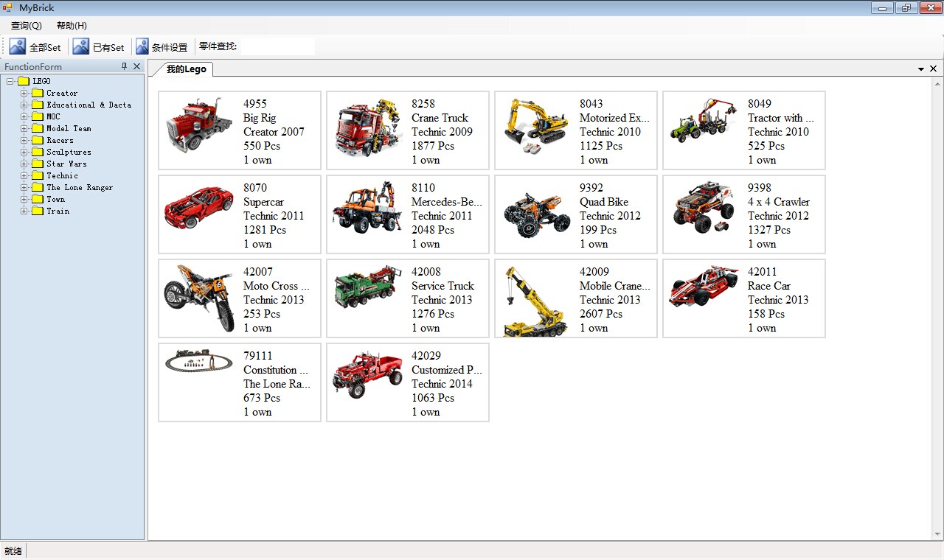Viewport: 944px width, 560px height.
Task: Click the 79111 Constitution train thumbnail
Action: pyautogui.click(x=199, y=360)
